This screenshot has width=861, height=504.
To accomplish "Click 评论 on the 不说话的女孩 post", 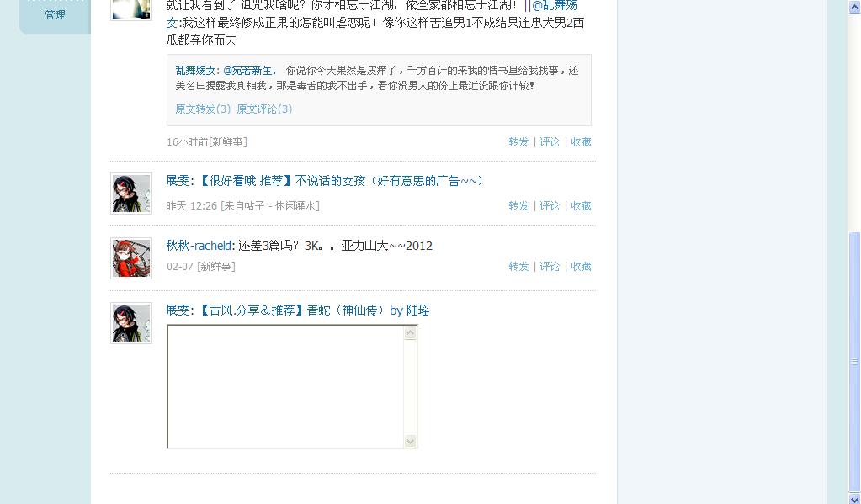I will (549, 205).
